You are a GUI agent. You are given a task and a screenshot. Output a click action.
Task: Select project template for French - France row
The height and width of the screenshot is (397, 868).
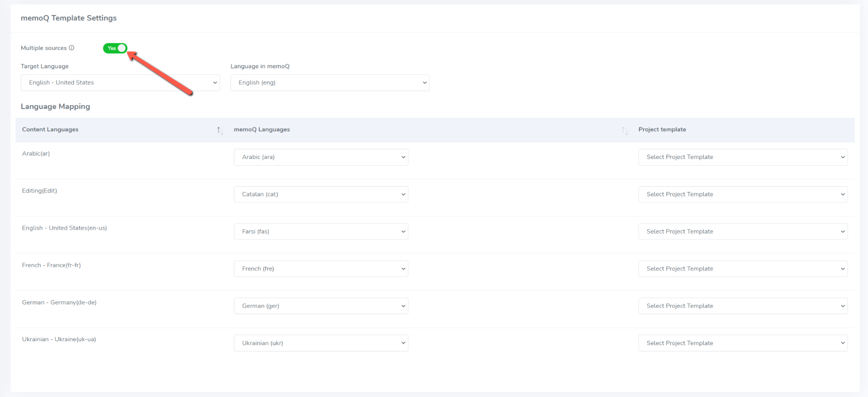743,269
